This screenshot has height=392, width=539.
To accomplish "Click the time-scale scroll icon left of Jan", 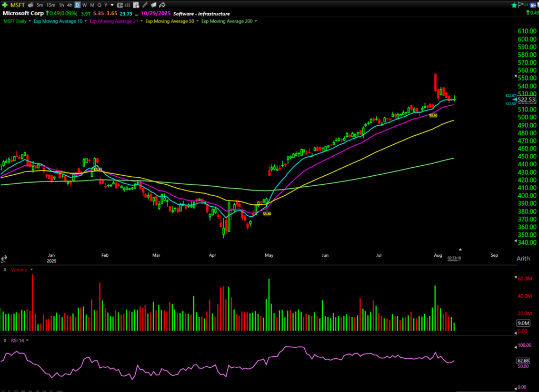I will [x=4, y=258].
